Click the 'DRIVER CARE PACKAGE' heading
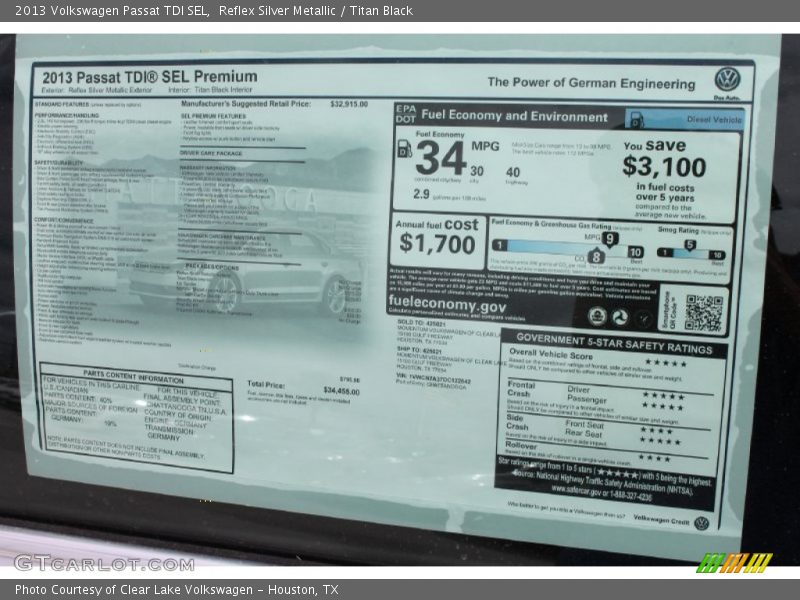Image resolution: width=800 pixels, height=600 pixels. pyautogui.click(x=211, y=153)
